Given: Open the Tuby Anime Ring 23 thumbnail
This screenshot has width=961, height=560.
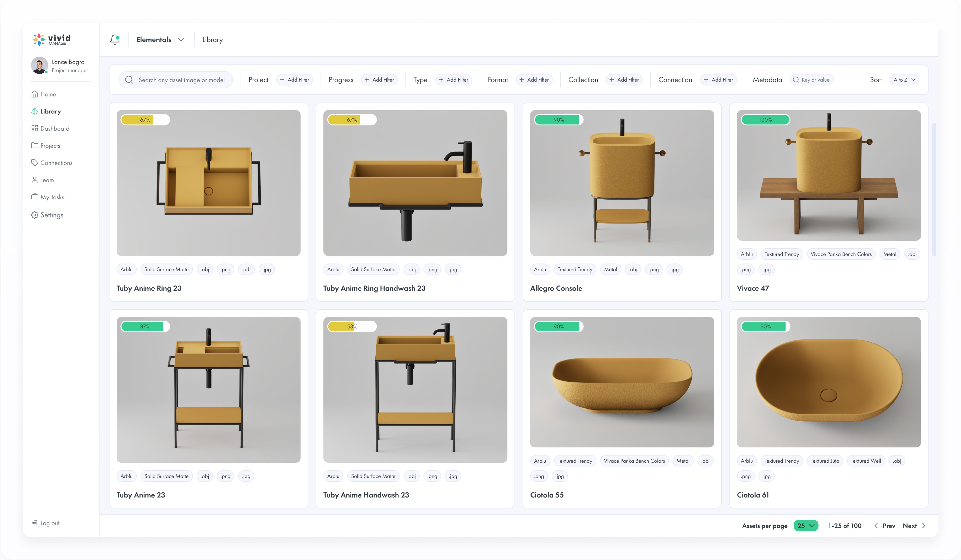Looking at the screenshot, I should click(209, 183).
